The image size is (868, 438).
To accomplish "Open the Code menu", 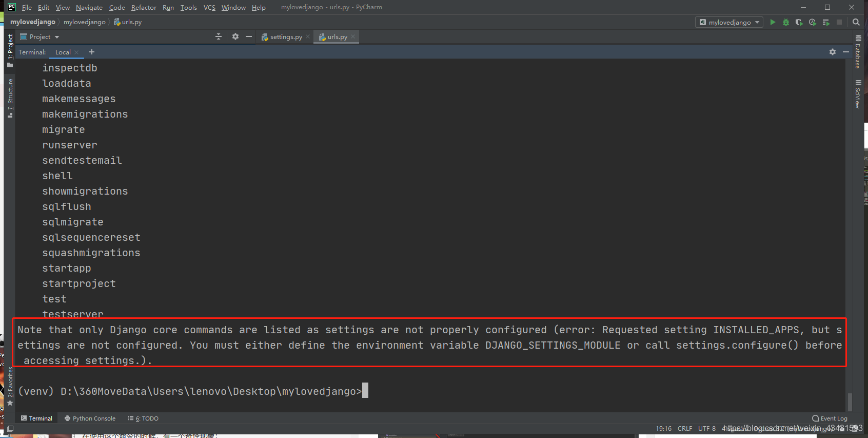I will (117, 7).
